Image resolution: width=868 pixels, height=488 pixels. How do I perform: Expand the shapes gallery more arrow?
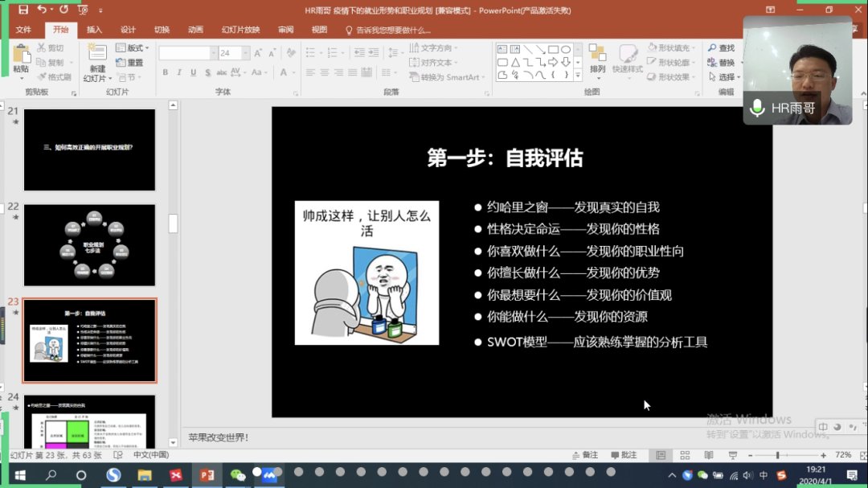(579, 76)
